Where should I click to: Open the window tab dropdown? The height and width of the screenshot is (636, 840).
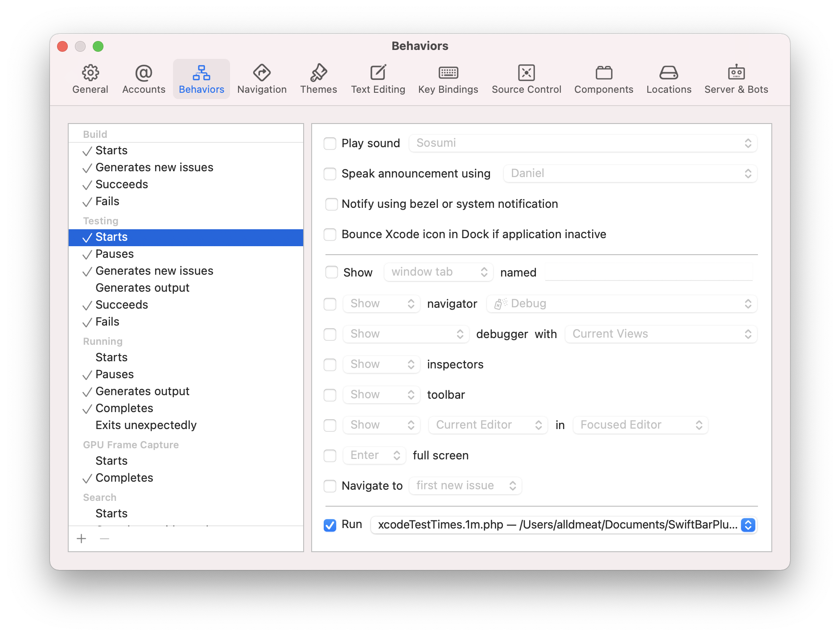click(439, 272)
